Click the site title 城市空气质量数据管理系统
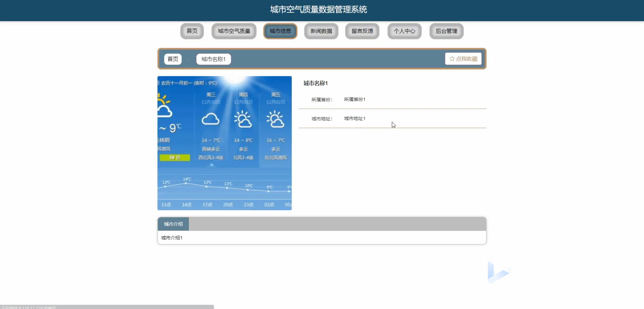The width and height of the screenshot is (644, 309). tap(318, 10)
